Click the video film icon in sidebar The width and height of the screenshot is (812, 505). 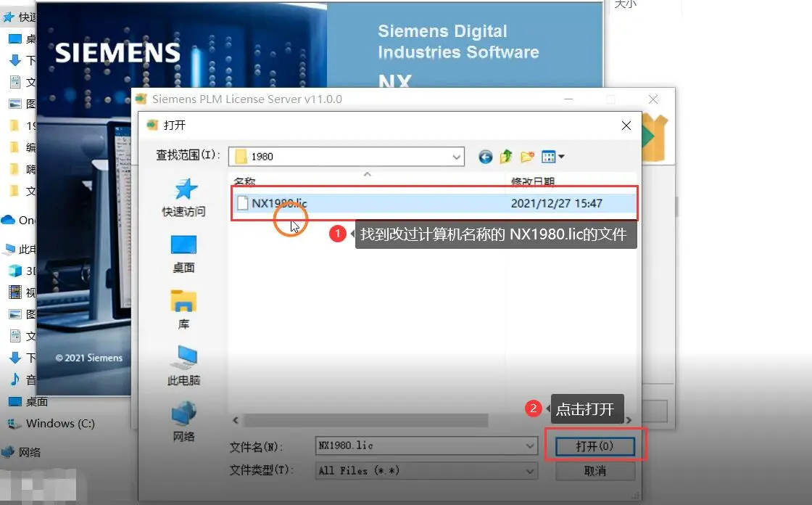[x=15, y=292]
